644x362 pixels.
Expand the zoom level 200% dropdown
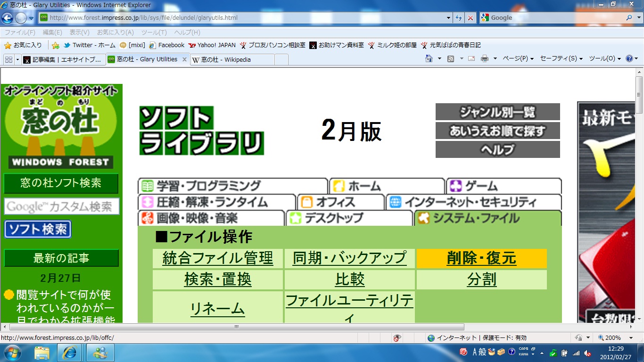pyautogui.click(x=631, y=338)
